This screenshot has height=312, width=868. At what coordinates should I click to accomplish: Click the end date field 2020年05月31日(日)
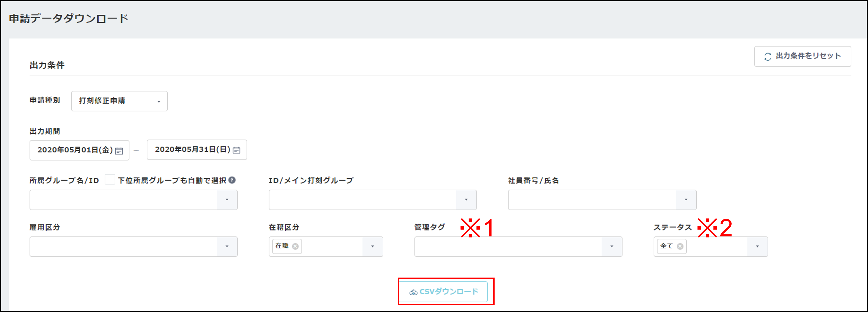coord(192,150)
